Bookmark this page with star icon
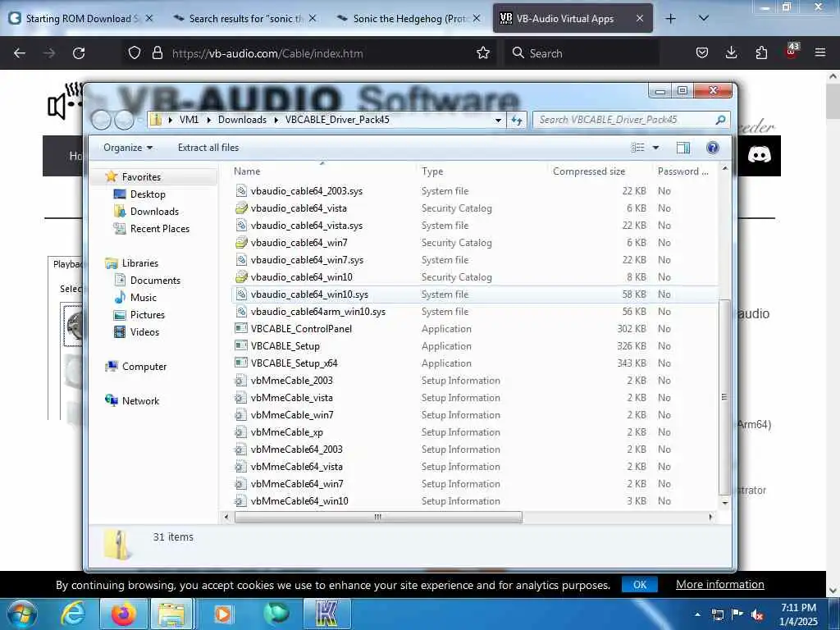840x630 pixels. click(483, 53)
